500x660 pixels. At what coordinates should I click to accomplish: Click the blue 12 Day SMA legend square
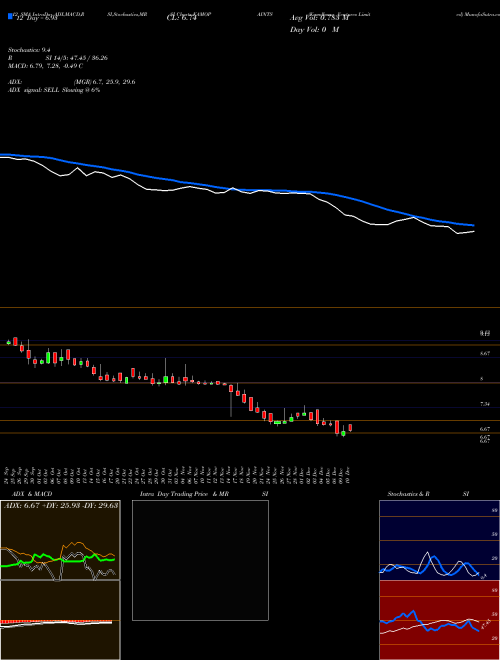[x=10, y=16]
